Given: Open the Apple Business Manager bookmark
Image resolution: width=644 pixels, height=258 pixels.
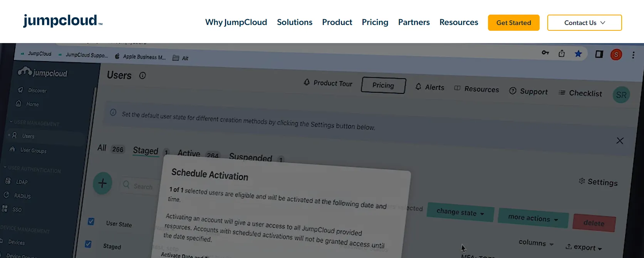Looking at the screenshot, I should 141,57.
